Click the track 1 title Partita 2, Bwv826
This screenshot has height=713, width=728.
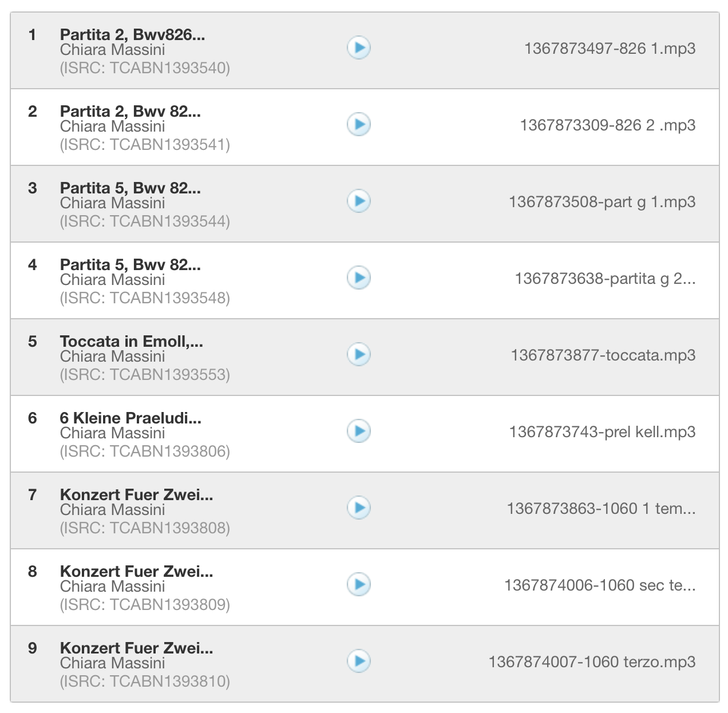pos(132,35)
